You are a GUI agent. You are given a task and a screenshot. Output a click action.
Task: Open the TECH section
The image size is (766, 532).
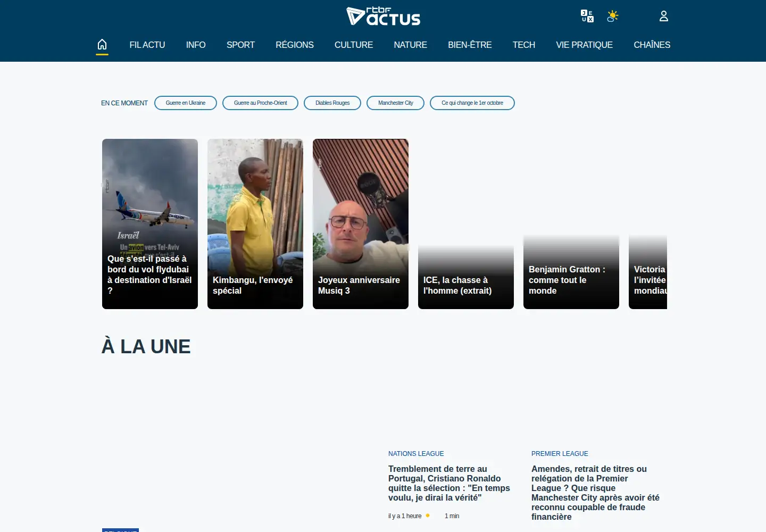coord(524,45)
